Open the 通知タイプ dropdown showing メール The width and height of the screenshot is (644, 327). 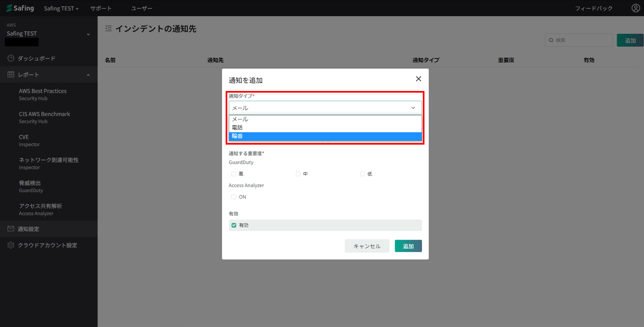[325, 108]
